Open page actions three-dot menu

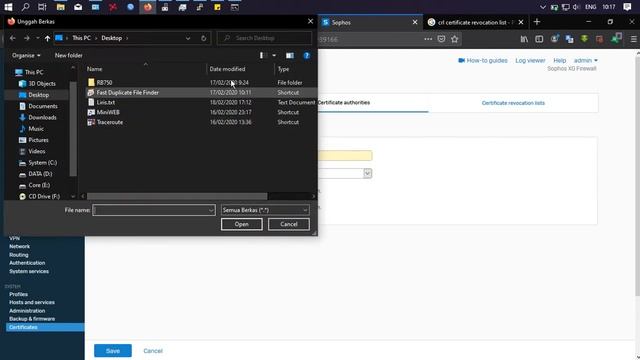click(428, 39)
